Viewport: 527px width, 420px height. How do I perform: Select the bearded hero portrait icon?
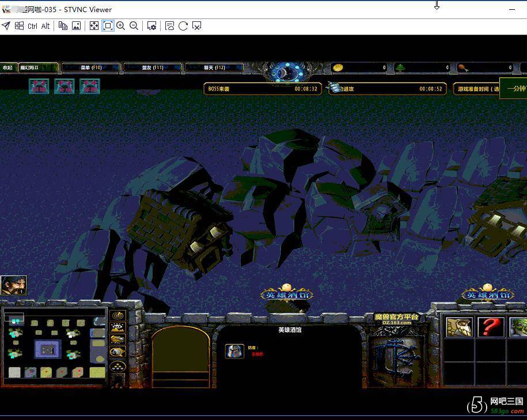(13, 285)
